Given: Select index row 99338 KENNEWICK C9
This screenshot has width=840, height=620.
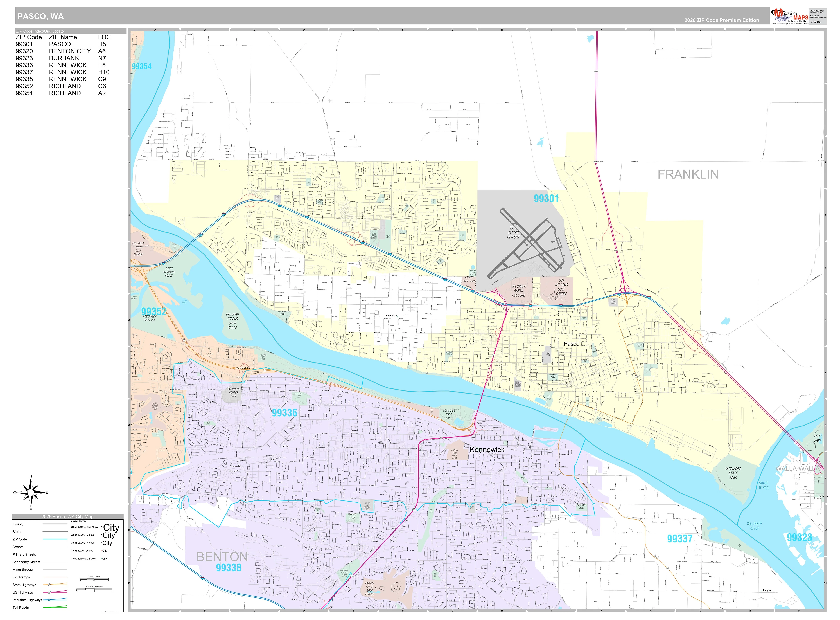Looking at the screenshot, I should 63,79.
